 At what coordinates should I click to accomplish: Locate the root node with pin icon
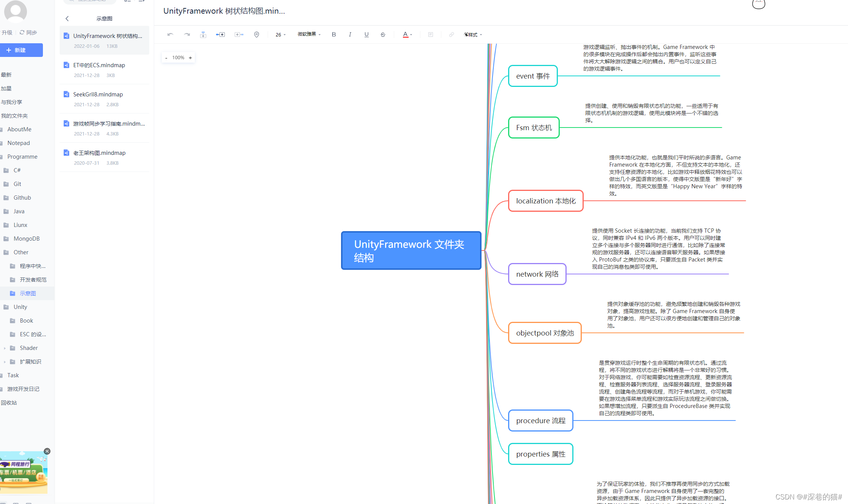tap(257, 35)
